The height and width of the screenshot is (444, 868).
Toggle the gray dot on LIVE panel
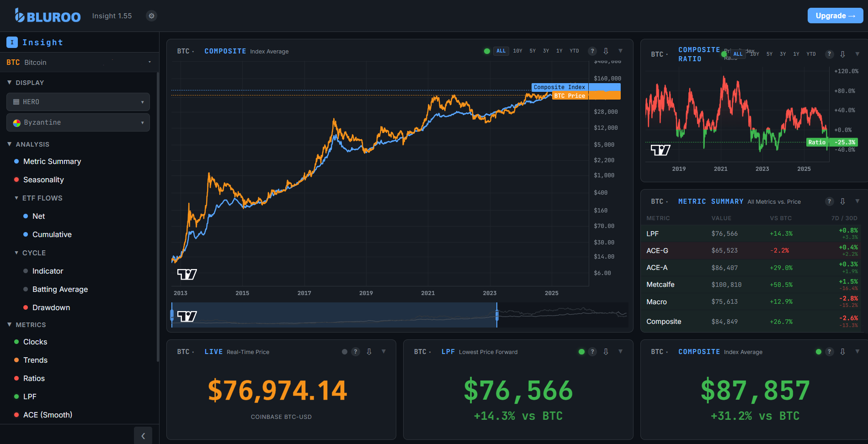pyautogui.click(x=344, y=352)
